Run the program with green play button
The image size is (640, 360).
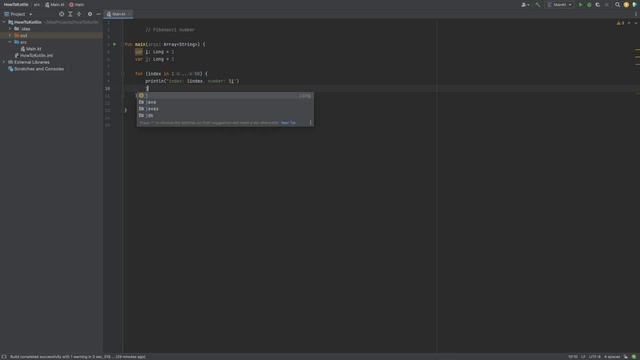(580, 5)
